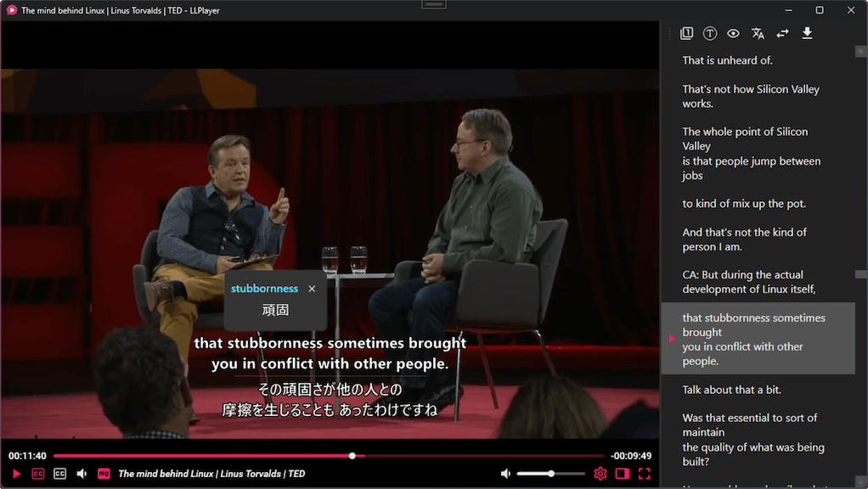
Task: Enter fullscreen mode
Action: [644, 474]
